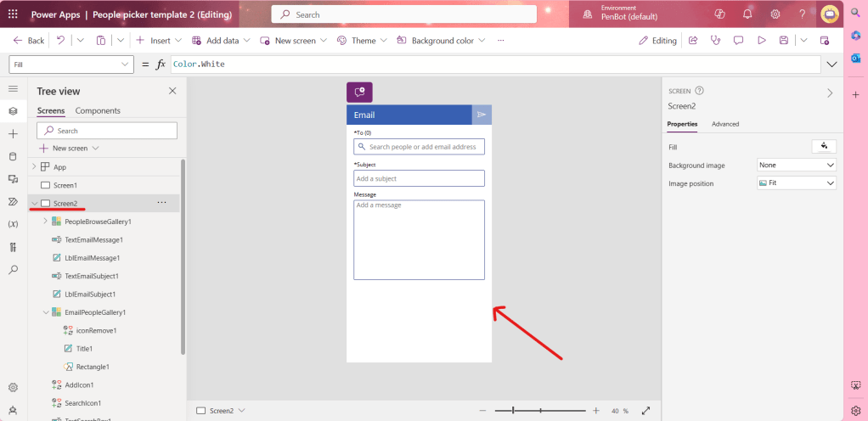Click the Back button
This screenshot has width=868, height=421.
(x=29, y=40)
